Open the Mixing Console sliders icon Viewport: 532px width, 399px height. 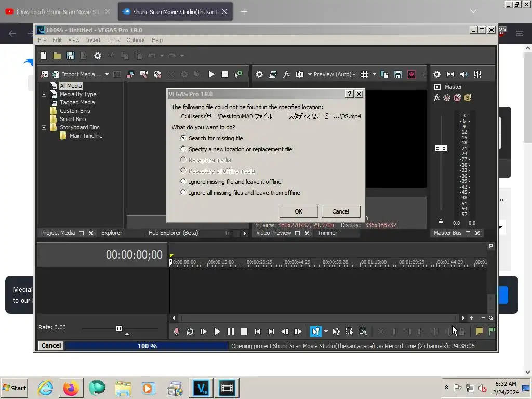pos(477,74)
